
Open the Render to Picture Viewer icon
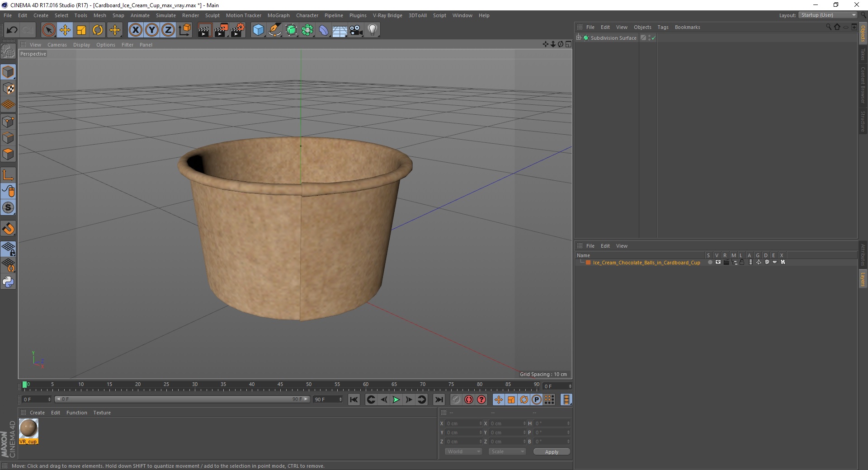coord(221,30)
